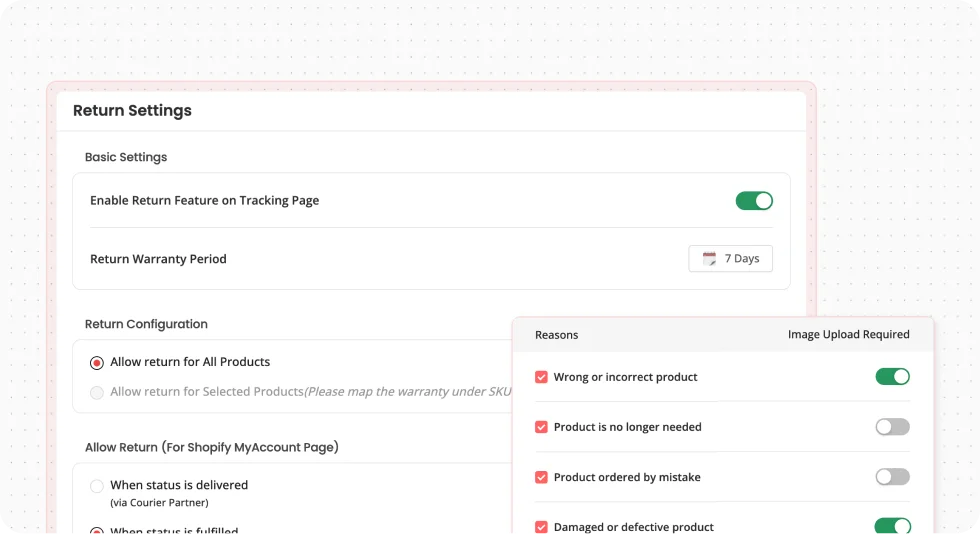Turn on image upload for Product ordered by mistake
This screenshot has width=980, height=534.
tap(892, 477)
